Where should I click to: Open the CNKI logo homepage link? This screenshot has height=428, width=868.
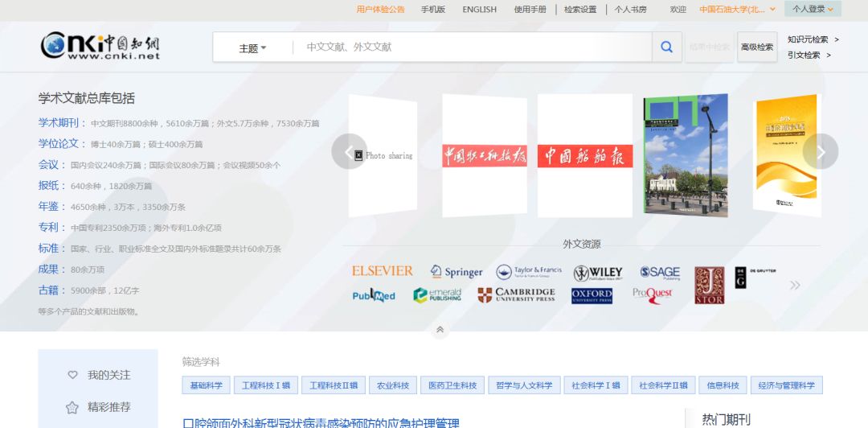(100, 46)
